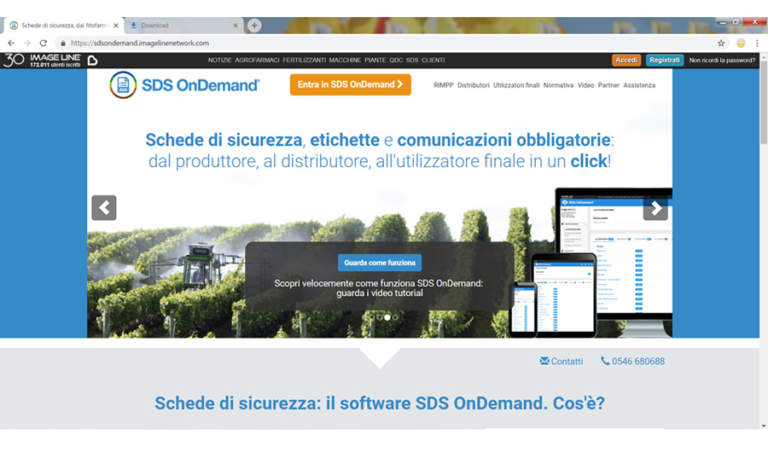Open Video navigation link
This screenshot has width=768, height=452.
click(x=585, y=85)
